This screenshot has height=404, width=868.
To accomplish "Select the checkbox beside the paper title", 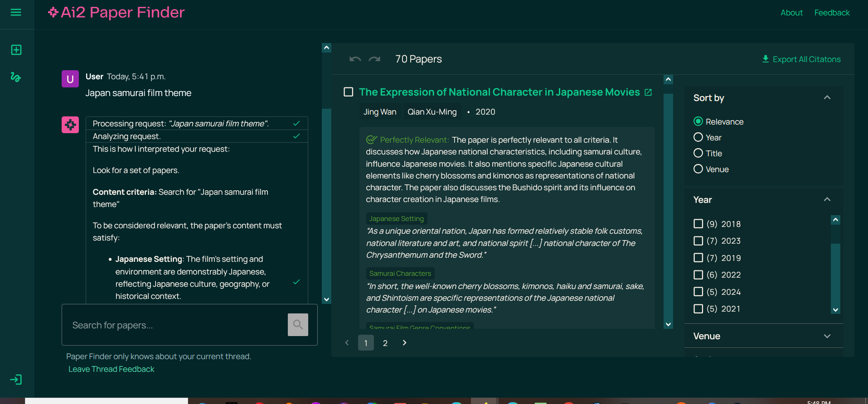I will (x=349, y=92).
